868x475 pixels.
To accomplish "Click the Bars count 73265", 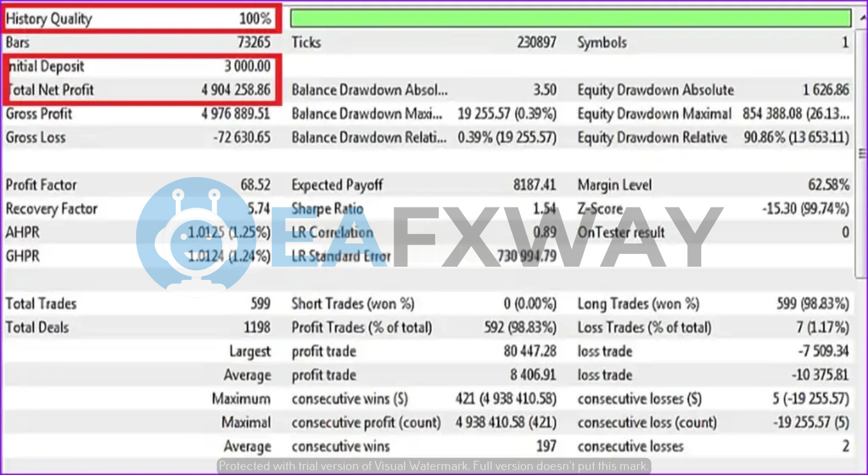I will tap(254, 42).
